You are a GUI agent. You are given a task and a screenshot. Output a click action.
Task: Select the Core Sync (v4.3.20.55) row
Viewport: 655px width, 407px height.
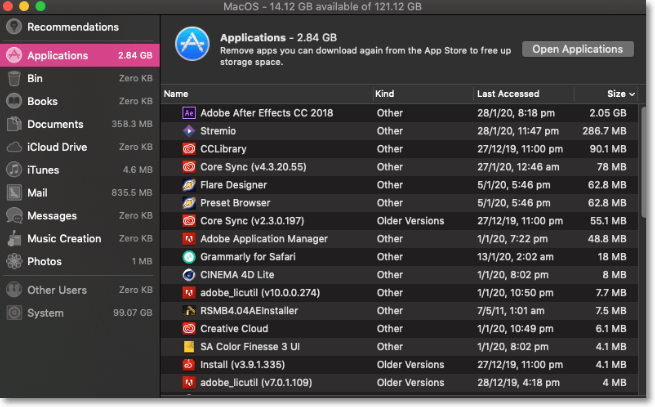point(400,167)
